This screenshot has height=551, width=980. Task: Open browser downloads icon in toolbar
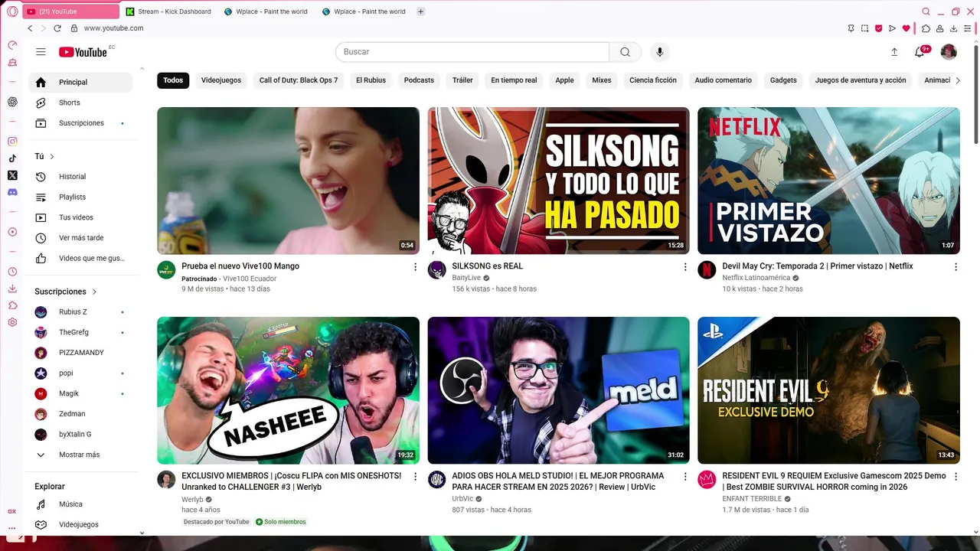click(x=953, y=28)
